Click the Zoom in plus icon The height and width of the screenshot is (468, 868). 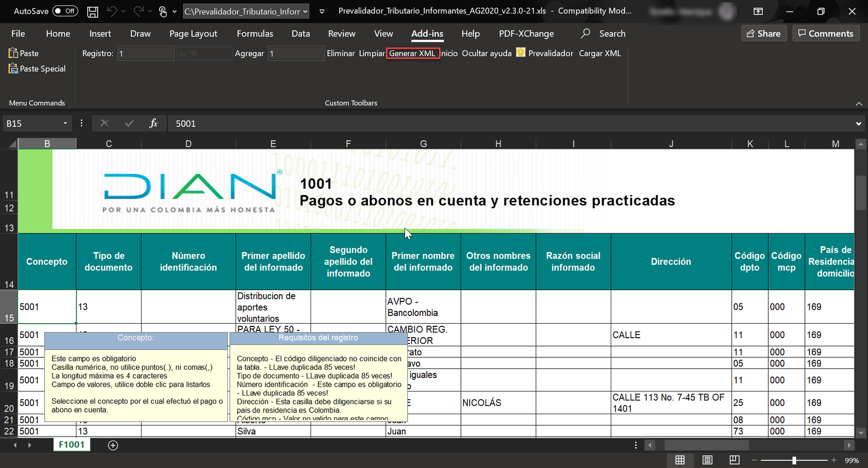833,460
